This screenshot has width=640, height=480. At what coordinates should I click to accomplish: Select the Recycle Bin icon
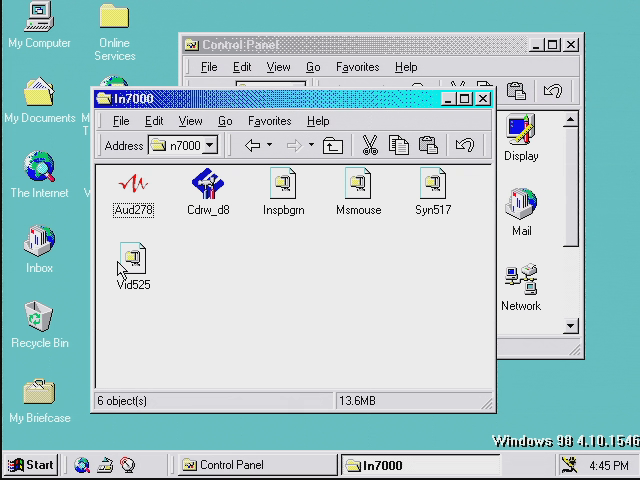coord(39,316)
